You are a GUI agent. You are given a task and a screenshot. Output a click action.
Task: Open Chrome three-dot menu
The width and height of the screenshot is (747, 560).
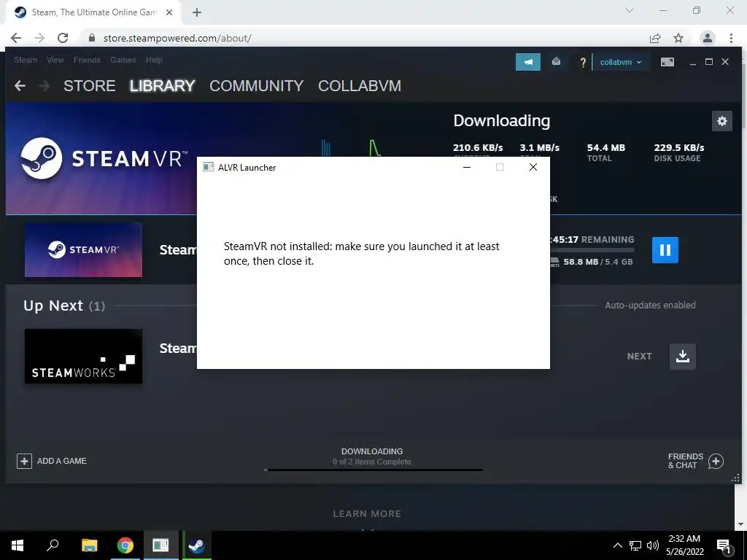click(x=731, y=38)
